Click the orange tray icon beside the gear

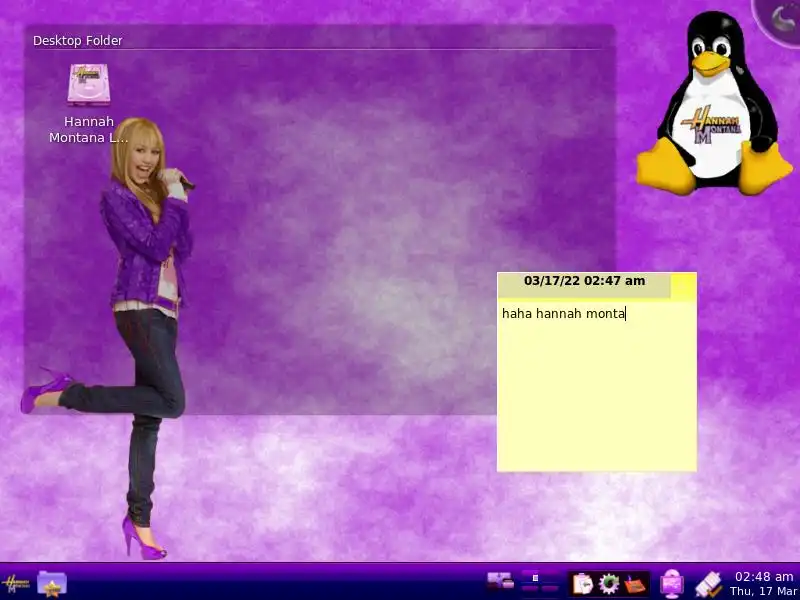[x=635, y=584]
